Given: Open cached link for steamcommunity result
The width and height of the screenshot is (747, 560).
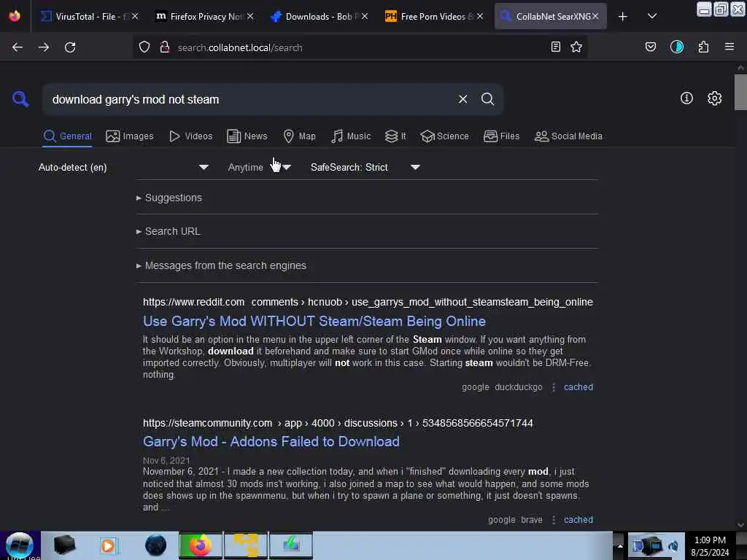Looking at the screenshot, I should point(578,520).
